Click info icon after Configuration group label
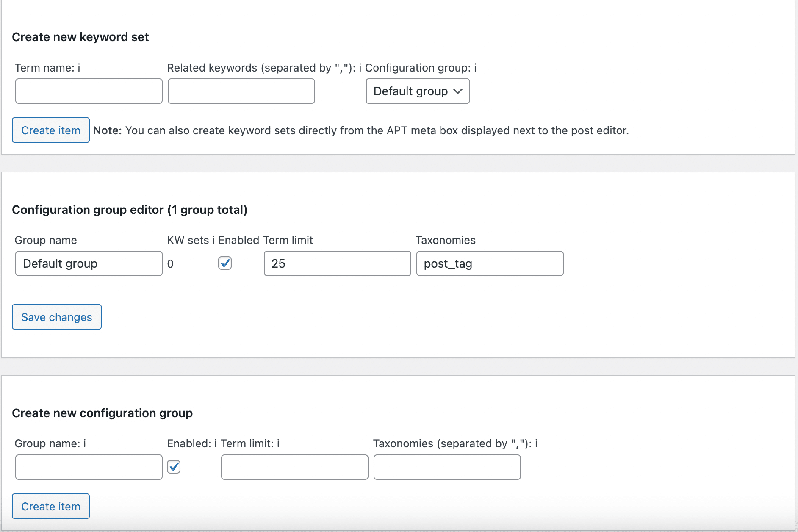Screen dimensions: 798x532 click(x=475, y=68)
